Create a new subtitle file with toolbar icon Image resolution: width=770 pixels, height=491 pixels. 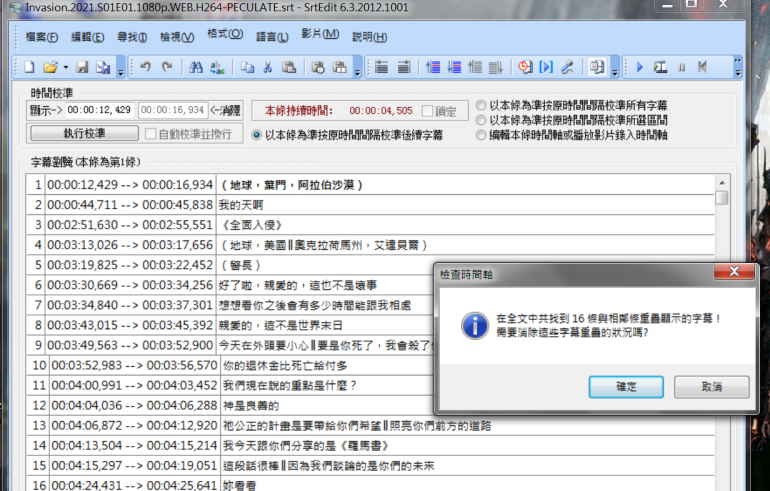[29, 67]
